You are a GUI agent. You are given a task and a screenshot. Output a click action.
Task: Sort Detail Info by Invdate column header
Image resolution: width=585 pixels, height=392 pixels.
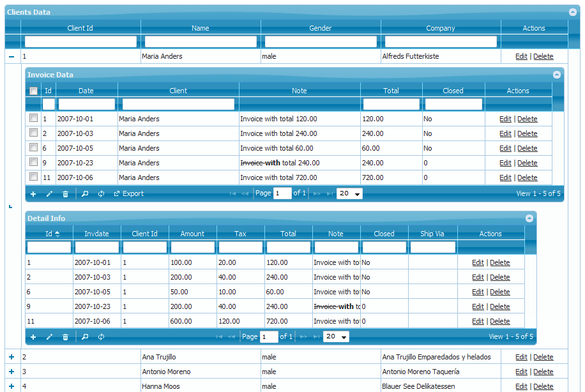coord(96,234)
